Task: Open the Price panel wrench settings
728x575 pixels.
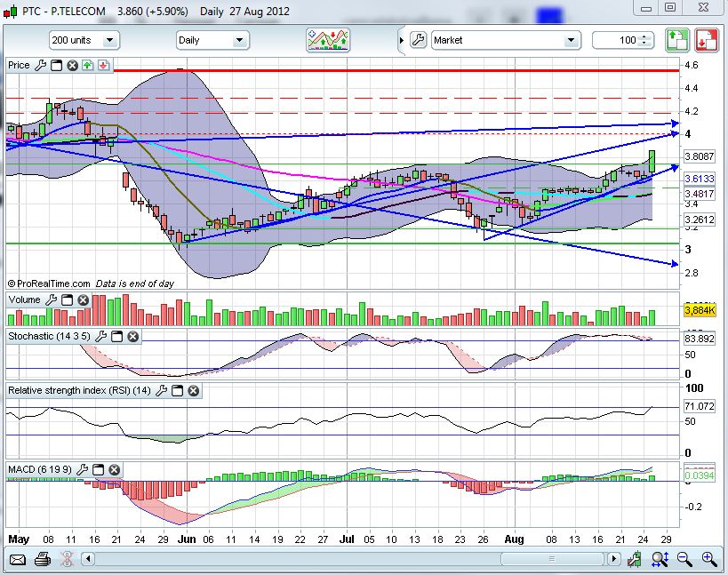Action: coord(41,66)
